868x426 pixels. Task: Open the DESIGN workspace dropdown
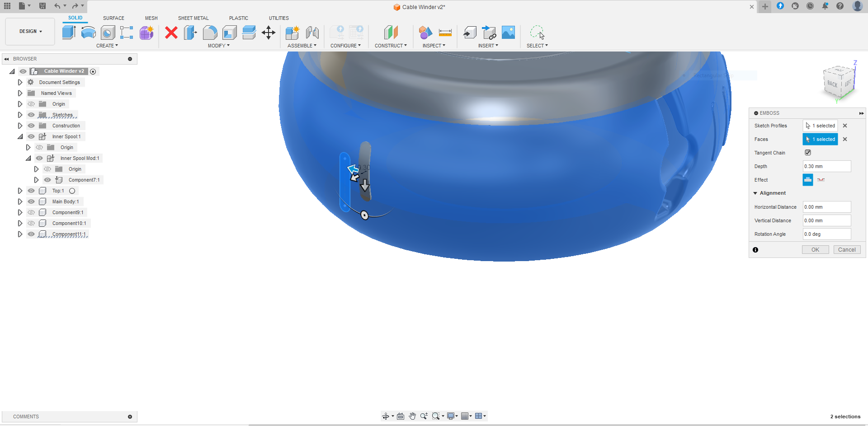[x=30, y=32]
